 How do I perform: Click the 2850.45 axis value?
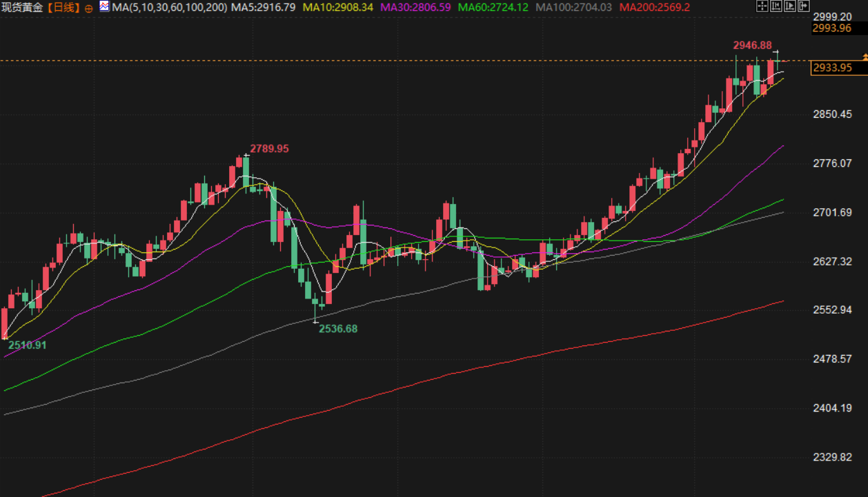pyautogui.click(x=833, y=114)
